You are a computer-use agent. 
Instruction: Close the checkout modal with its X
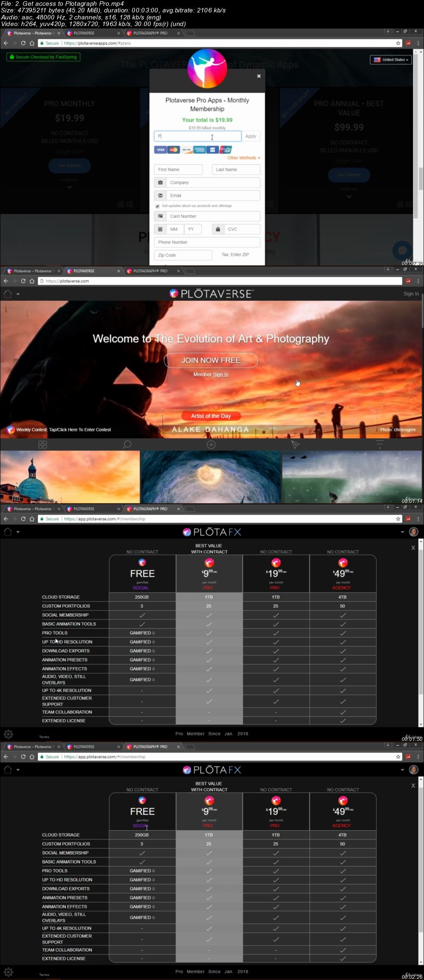coord(259,76)
